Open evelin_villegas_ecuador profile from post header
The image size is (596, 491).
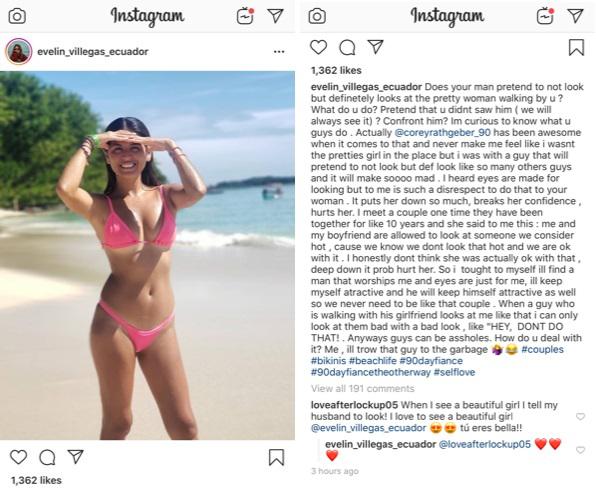point(93,52)
